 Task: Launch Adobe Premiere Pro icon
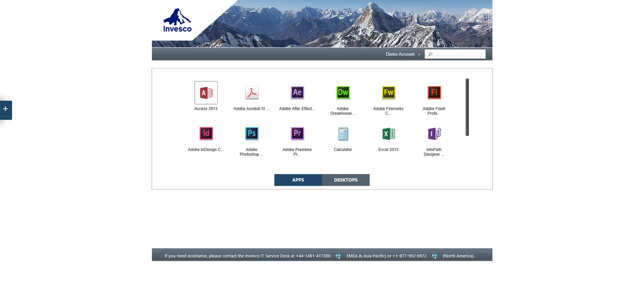pos(297,133)
